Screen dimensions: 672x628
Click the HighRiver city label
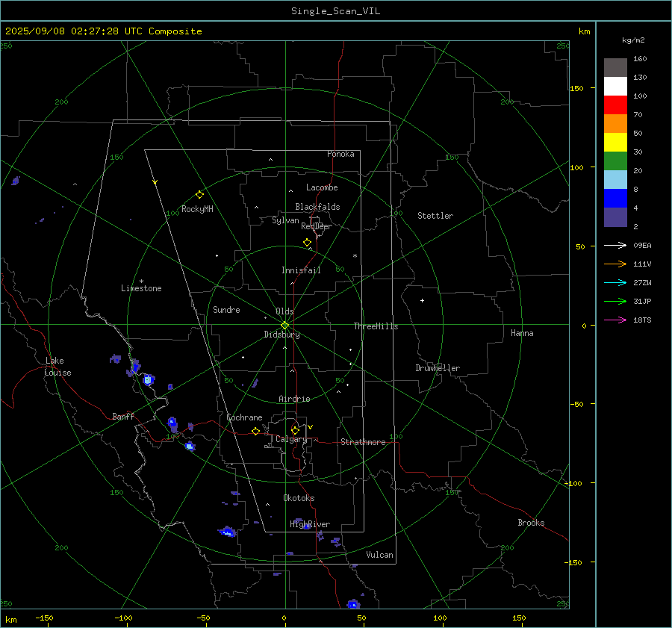(310, 524)
